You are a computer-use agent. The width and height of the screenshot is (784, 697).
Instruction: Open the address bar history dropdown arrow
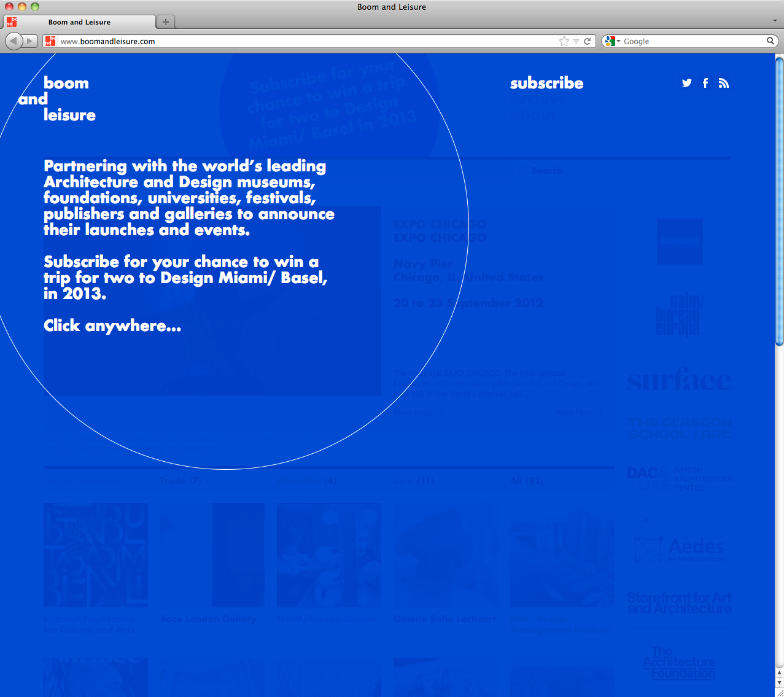576,41
